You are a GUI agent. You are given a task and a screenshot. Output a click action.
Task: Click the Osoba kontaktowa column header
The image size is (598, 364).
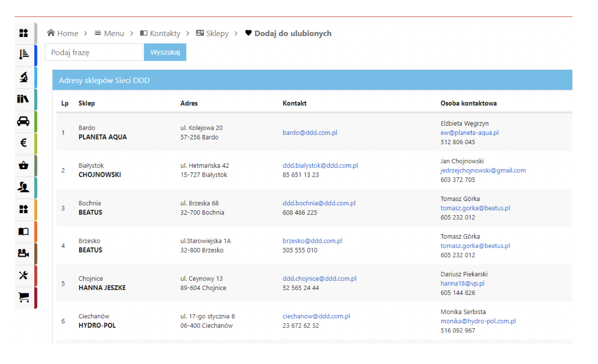coord(469,103)
